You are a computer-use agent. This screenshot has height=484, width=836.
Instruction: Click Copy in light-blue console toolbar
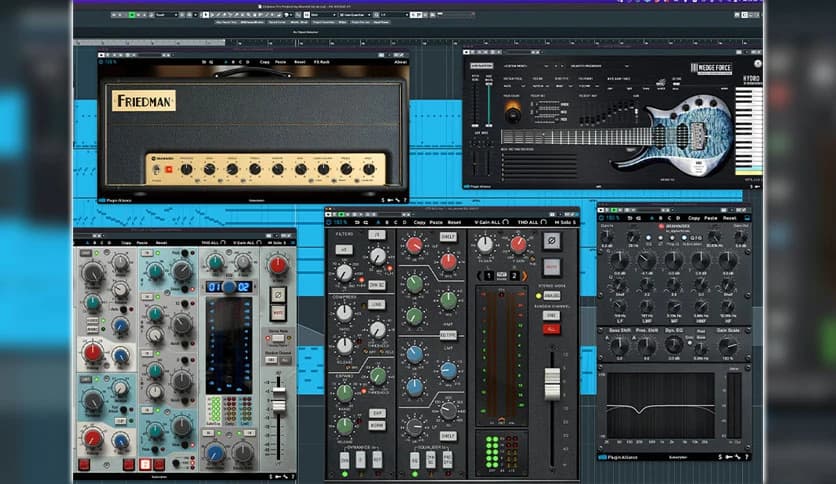click(126, 243)
